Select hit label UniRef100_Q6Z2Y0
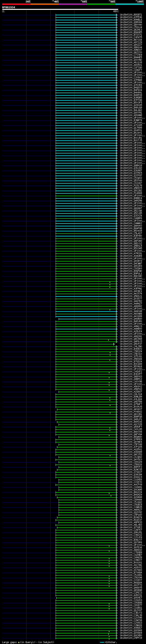The height and width of the screenshot is (644, 146). coord(131,53)
